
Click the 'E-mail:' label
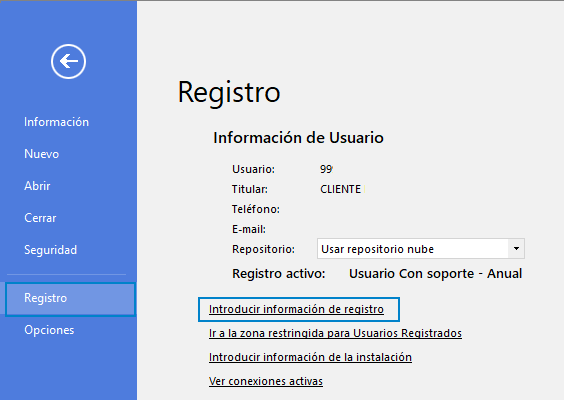click(x=249, y=229)
